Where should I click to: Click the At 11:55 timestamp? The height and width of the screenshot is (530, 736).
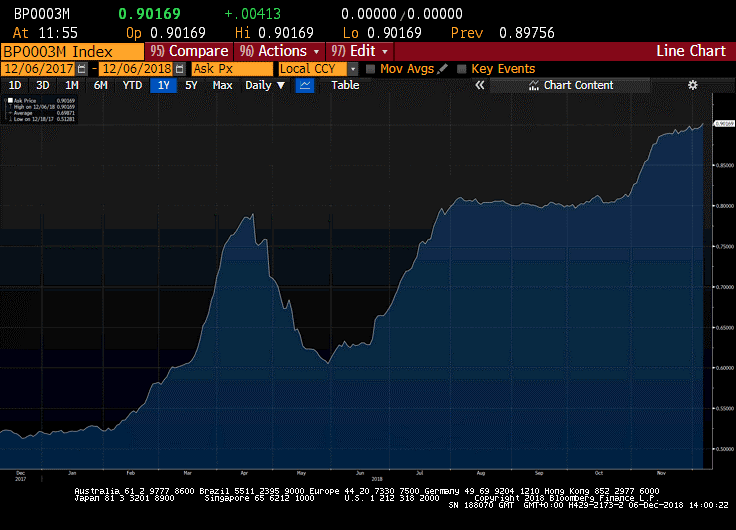[45, 33]
